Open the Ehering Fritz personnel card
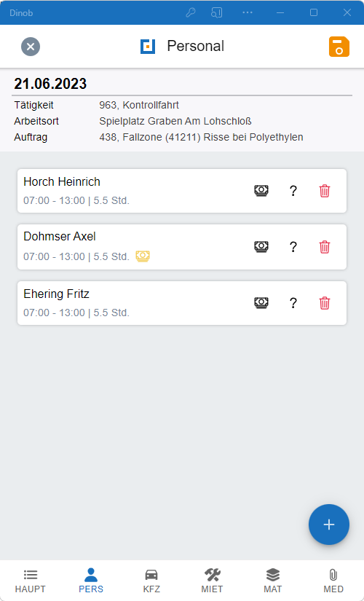Viewport: 364px width, 601px height. pyautogui.click(x=182, y=303)
